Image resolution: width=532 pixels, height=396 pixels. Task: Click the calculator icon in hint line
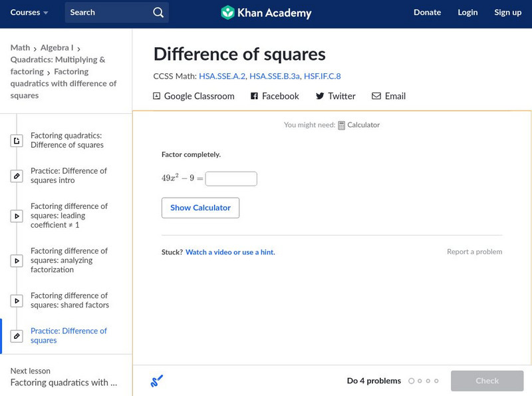tap(342, 125)
